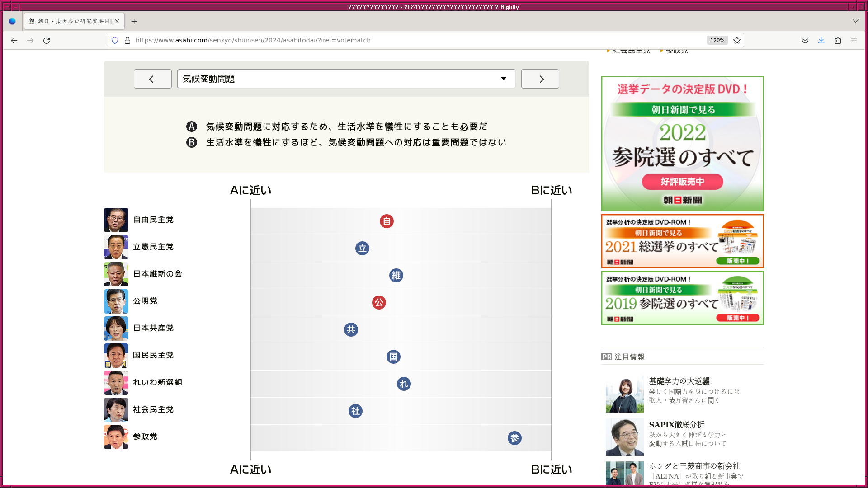Select the 社会民主党 row label
868x488 pixels.
coord(153,409)
